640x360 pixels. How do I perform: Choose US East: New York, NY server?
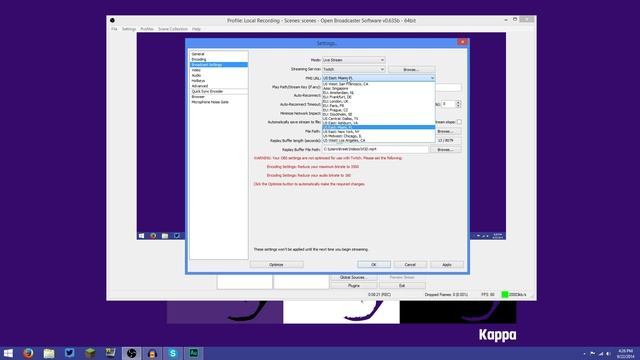(x=379, y=131)
